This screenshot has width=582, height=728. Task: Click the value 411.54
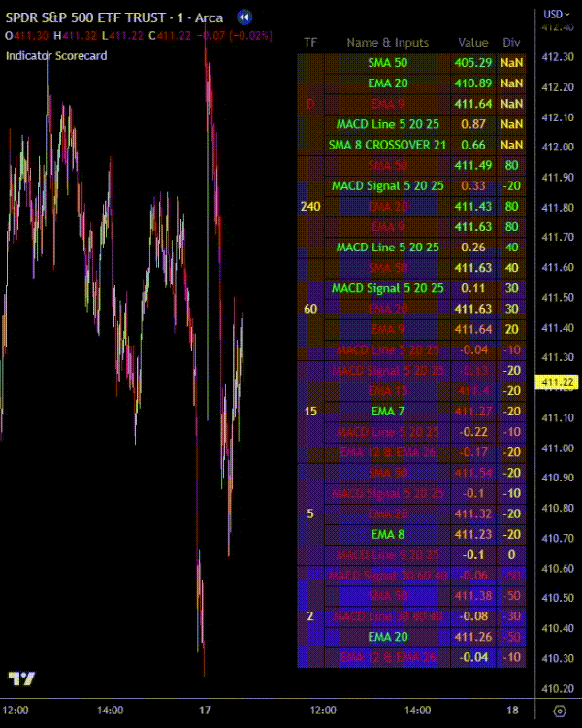click(x=473, y=473)
